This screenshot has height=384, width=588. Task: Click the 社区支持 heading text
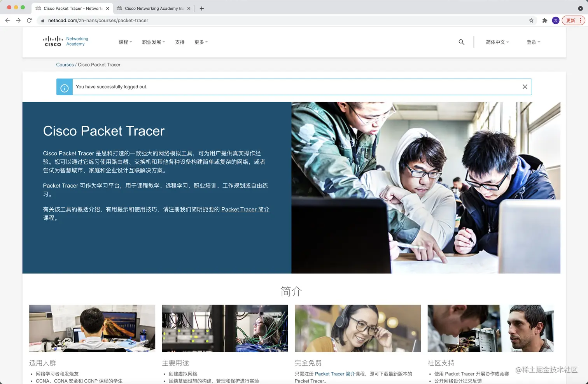441,363
